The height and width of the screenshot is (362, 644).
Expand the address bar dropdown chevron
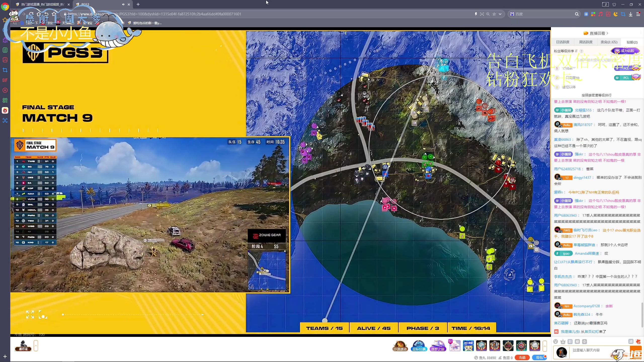pyautogui.click(x=500, y=14)
